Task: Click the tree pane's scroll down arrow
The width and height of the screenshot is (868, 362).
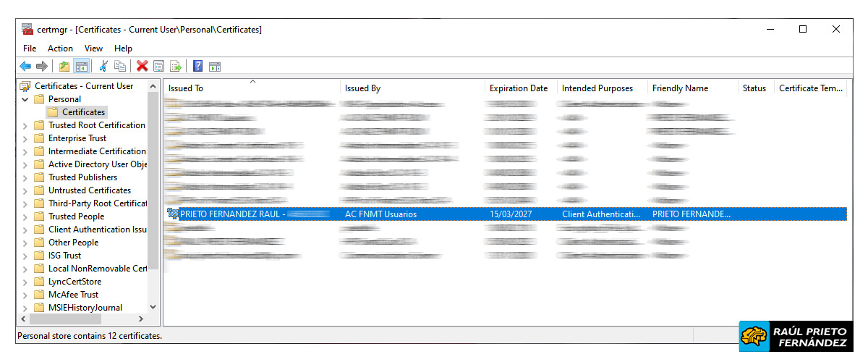Action: coord(153,307)
